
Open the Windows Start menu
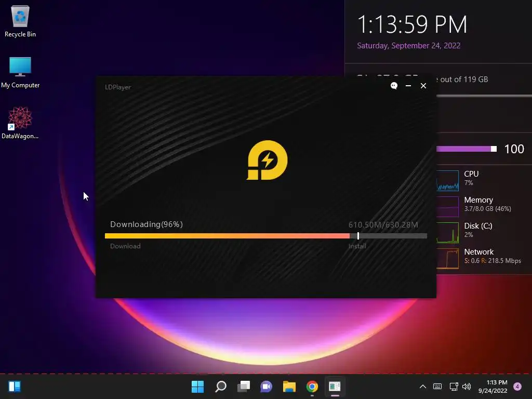(x=197, y=387)
